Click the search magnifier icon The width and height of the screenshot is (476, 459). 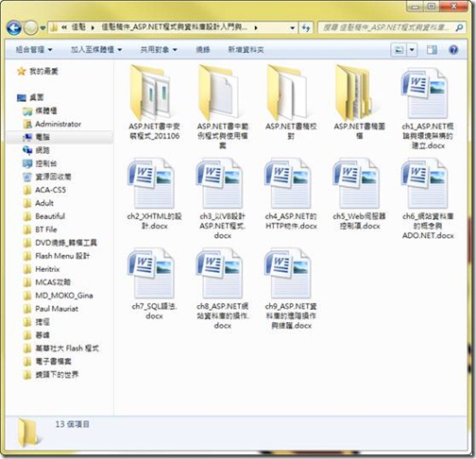(459, 28)
